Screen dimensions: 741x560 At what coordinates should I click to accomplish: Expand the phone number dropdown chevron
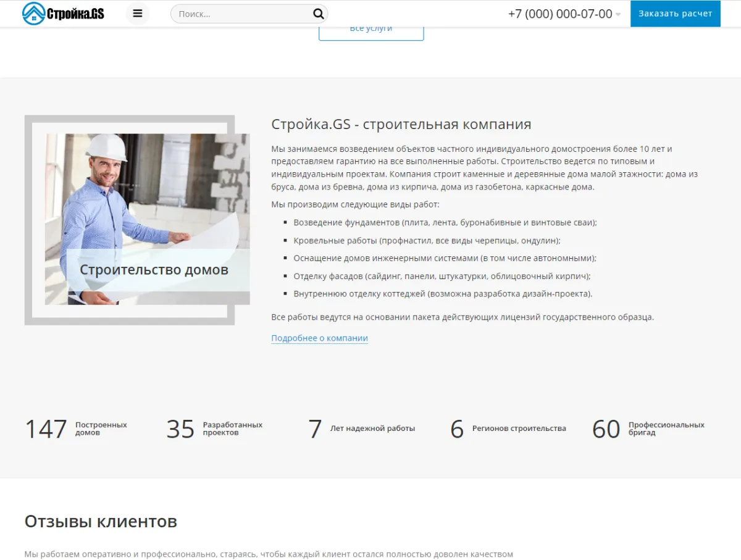[619, 14]
